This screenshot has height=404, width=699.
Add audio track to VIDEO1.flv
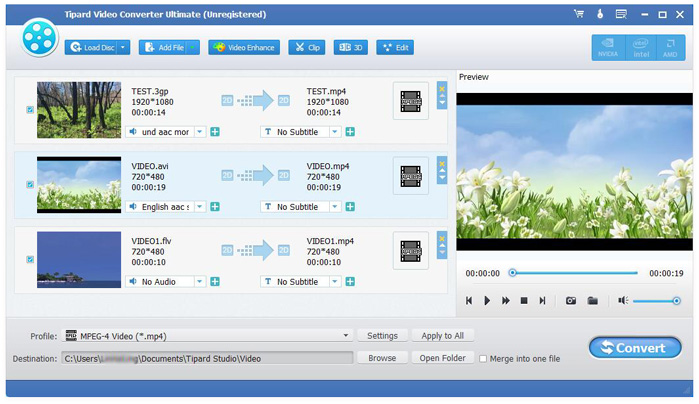coord(215,281)
